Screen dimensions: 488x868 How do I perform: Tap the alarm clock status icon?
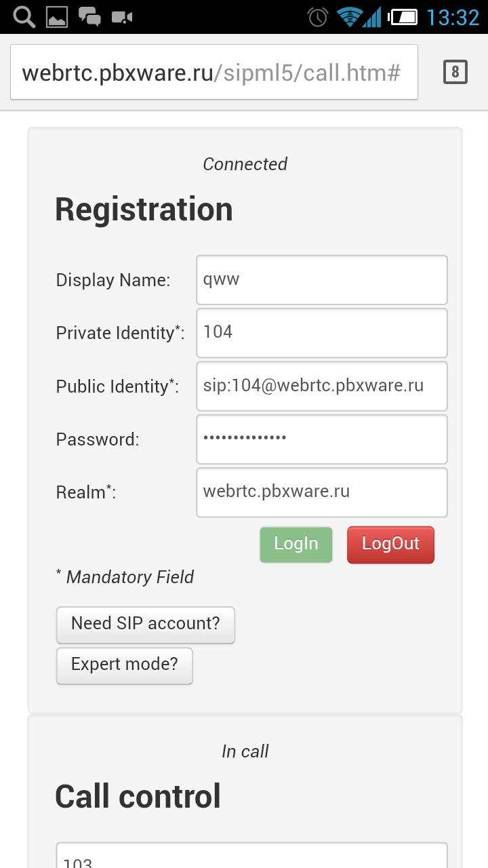[x=318, y=17]
